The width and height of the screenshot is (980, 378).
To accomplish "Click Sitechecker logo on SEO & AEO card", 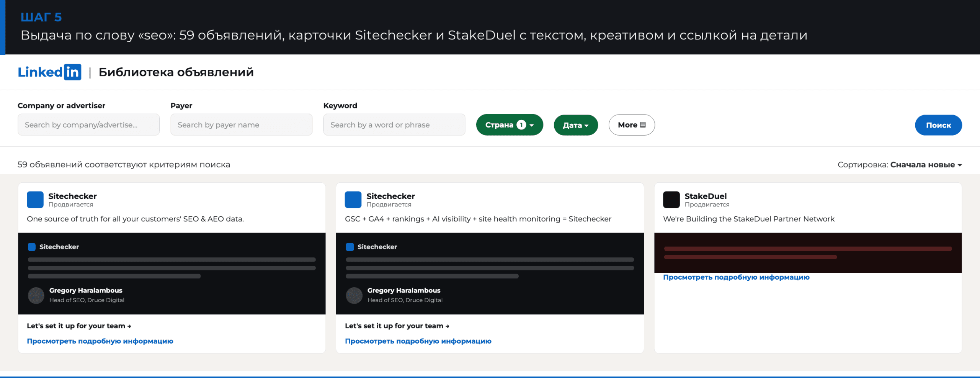I will click(35, 200).
